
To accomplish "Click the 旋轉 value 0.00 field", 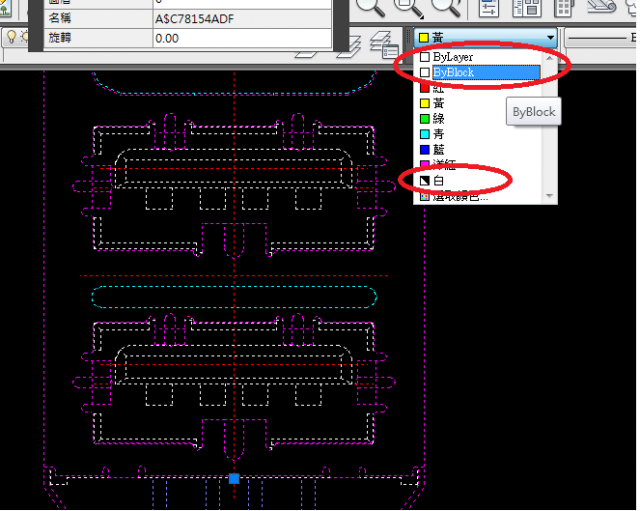I will (x=242, y=38).
